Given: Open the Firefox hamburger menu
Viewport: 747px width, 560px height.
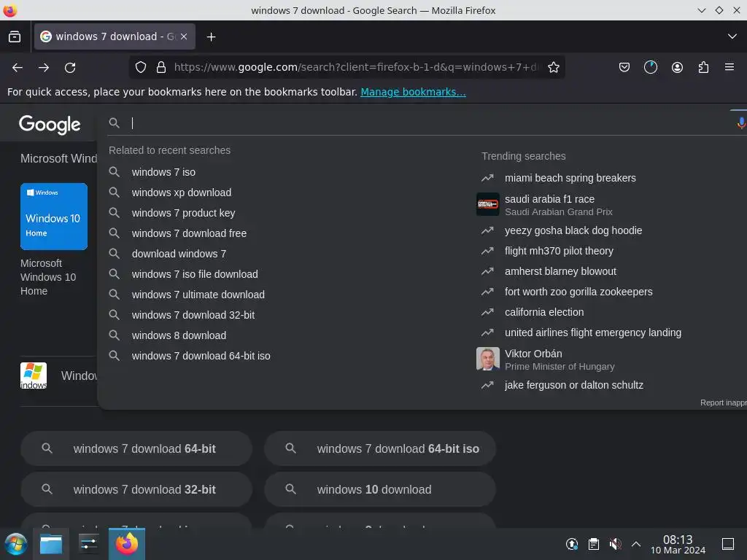Looking at the screenshot, I should click(729, 67).
